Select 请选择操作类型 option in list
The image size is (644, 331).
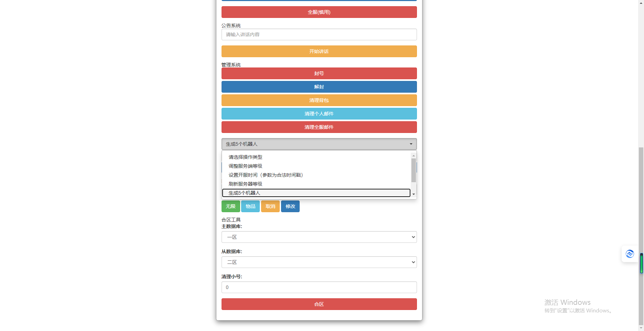pyautogui.click(x=316, y=157)
